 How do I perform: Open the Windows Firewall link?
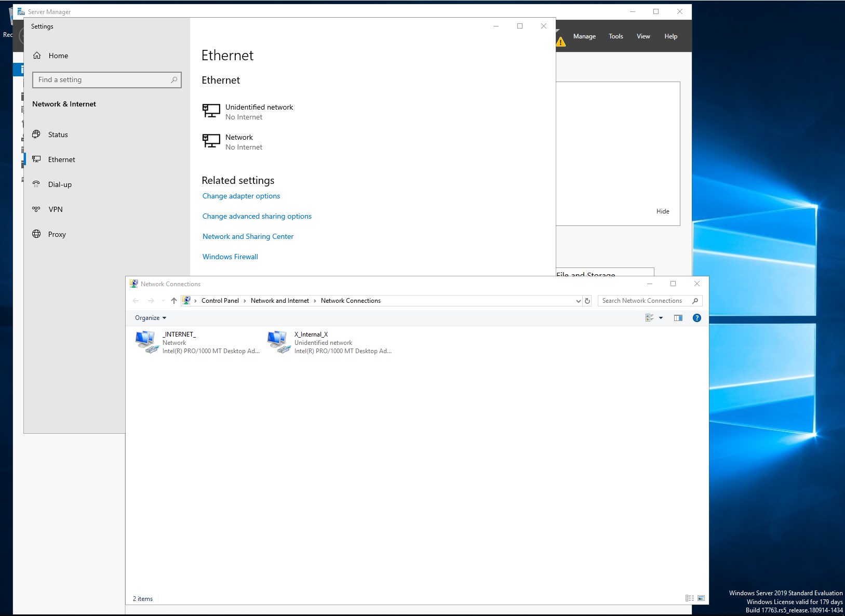tap(230, 257)
